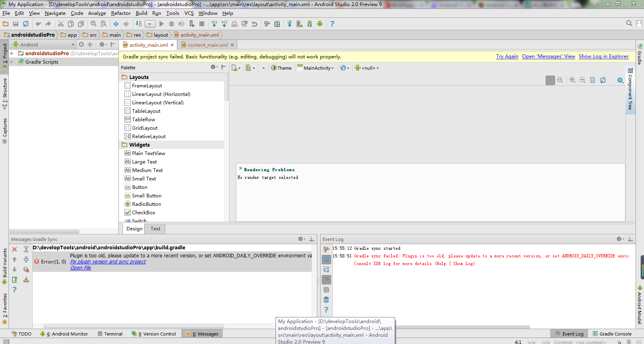Toggle Zoom to Fit button in design view
The image size is (644, 344).
(x=550, y=80)
